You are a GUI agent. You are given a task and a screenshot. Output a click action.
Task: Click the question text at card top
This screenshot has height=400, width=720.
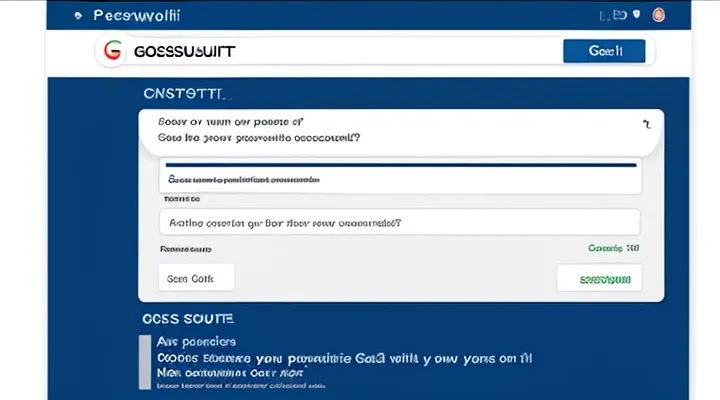click(260, 130)
